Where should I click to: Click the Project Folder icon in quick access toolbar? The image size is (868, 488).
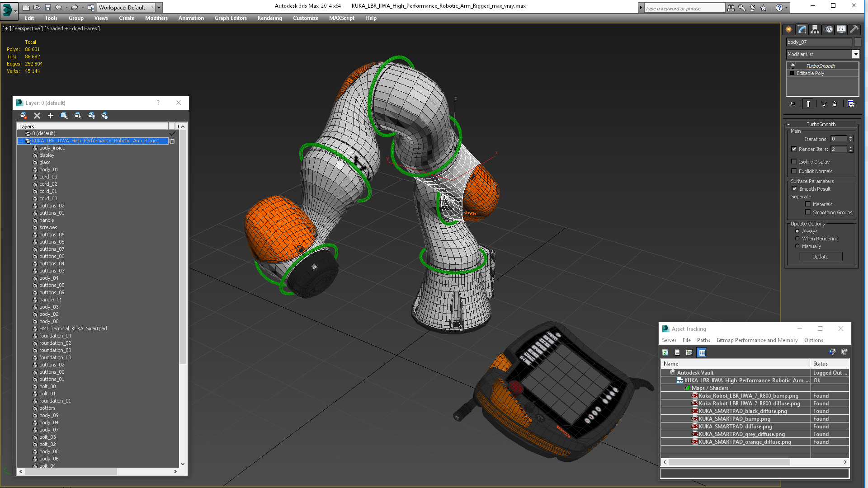click(91, 7)
